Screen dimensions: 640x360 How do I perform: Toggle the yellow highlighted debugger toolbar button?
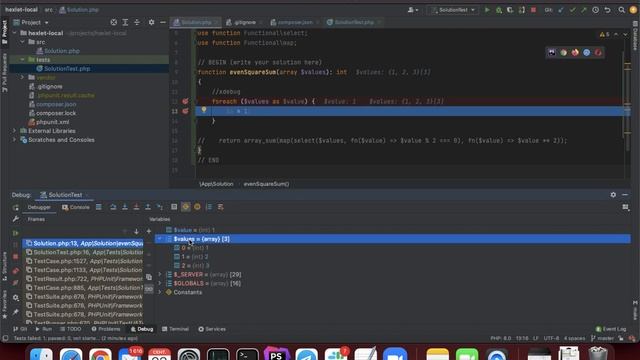coord(186,207)
